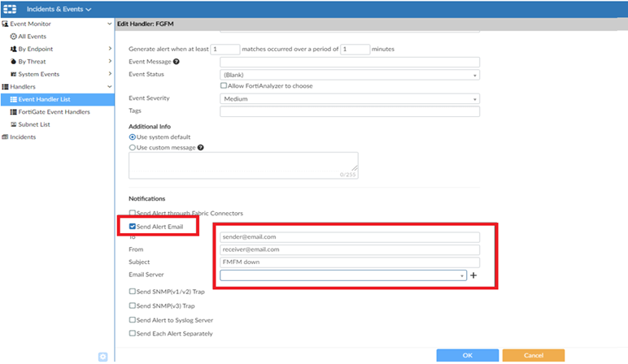The height and width of the screenshot is (364, 628).
Task: Enable Allow FortiAnalyzer to choose checkbox
Action: (224, 86)
